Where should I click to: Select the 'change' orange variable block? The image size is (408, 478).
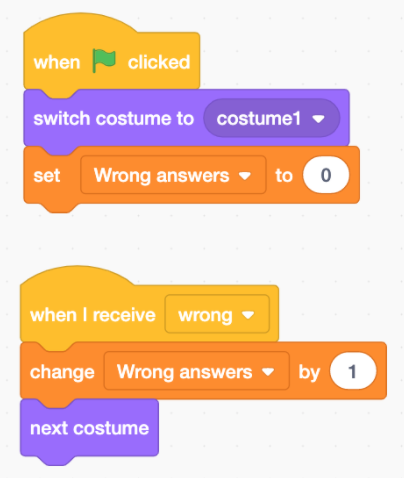point(203,371)
